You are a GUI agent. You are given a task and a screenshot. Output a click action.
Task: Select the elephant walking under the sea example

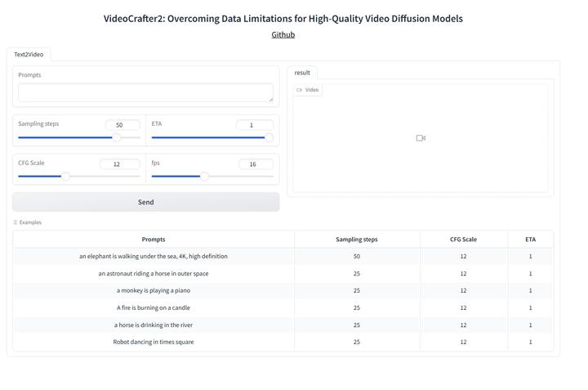click(x=154, y=257)
